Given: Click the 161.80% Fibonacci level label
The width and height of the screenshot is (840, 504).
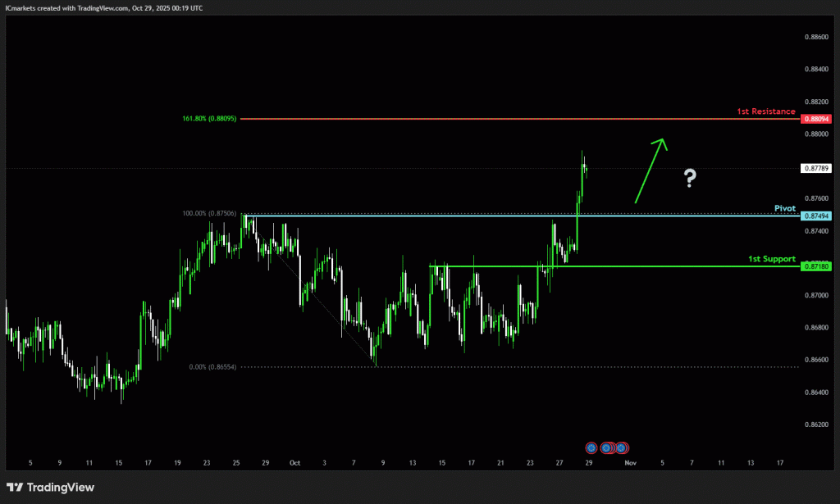Looking at the screenshot, I should [x=209, y=119].
